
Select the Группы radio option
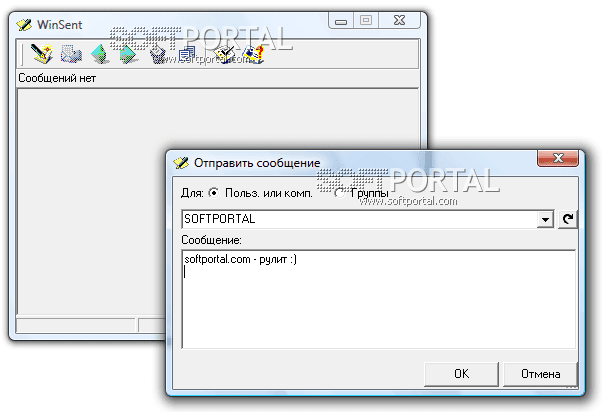point(339,193)
